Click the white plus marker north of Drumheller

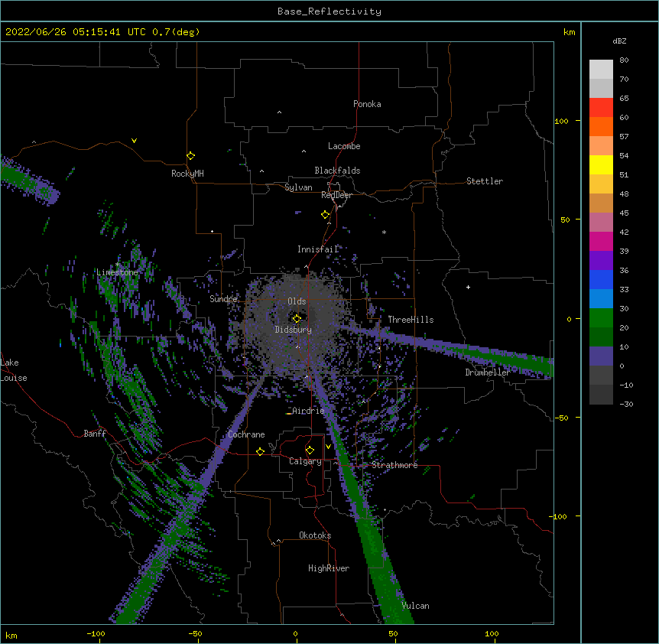coord(468,287)
